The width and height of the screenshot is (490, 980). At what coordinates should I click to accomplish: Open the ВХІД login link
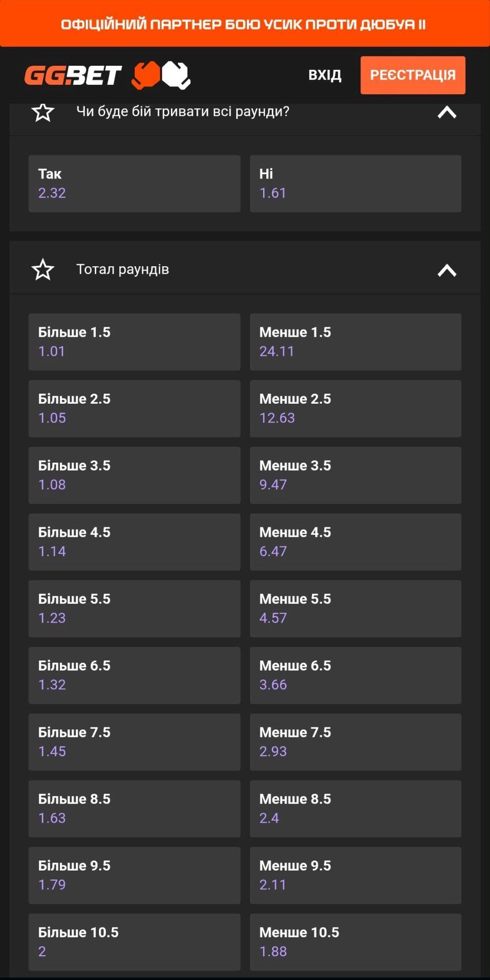[x=325, y=75]
